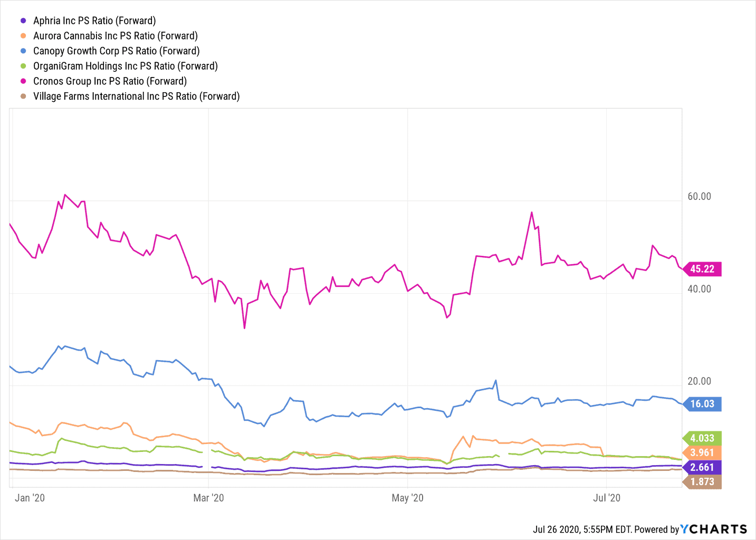This screenshot has height=540, width=756.
Task: Select the Village Farms International legend label
Action: click(x=136, y=97)
